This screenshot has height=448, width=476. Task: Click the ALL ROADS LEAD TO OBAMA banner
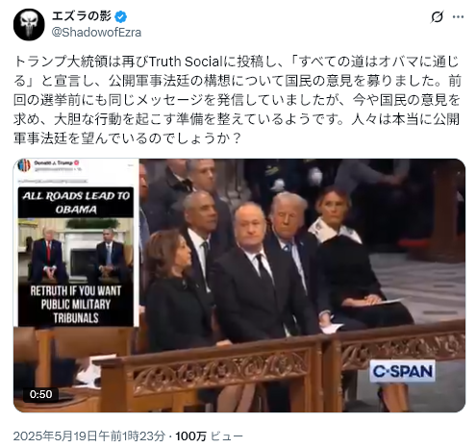76,203
